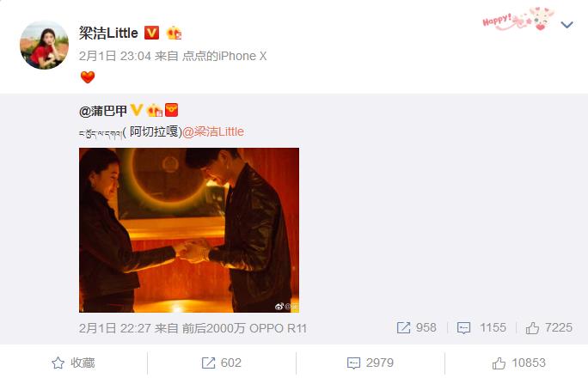Open comments icon showing 2979

click(x=353, y=363)
